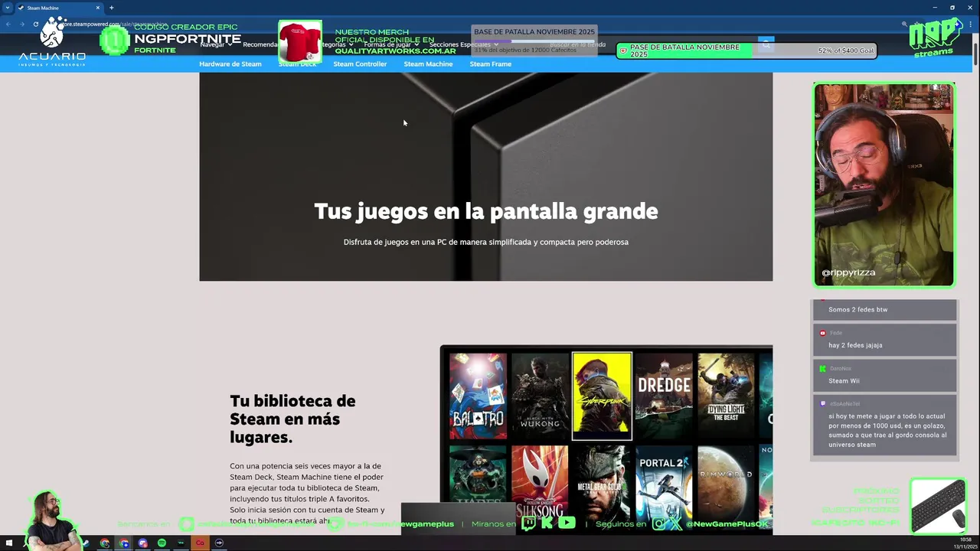The height and width of the screenshot is (551, 980).
Task: Click heading Tus juegos en la pantalla grande
Action: [x=485, y=211]
